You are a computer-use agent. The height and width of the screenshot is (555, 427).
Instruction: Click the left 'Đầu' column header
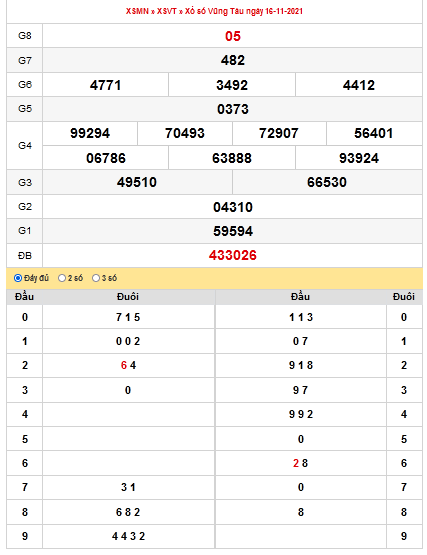(x=24, y=296)
